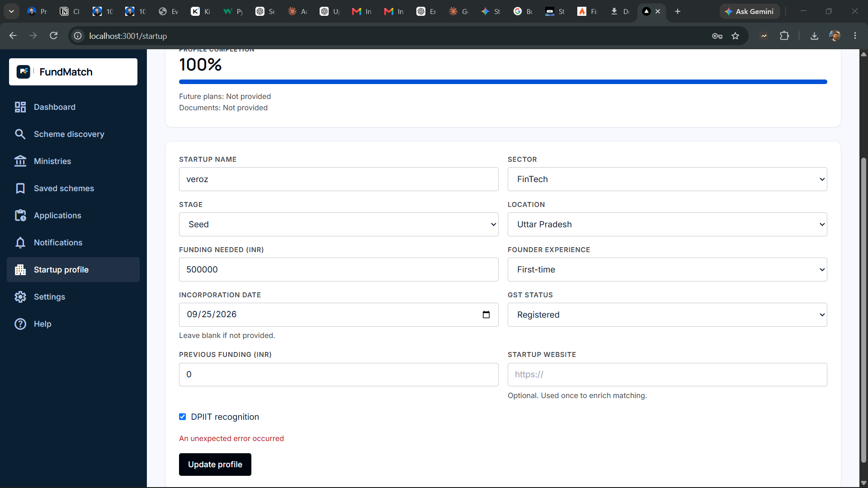Screen dimensions: 868x488
Task: Click the Scheme discovery magnifier icon
Action: tap(20, 134)
